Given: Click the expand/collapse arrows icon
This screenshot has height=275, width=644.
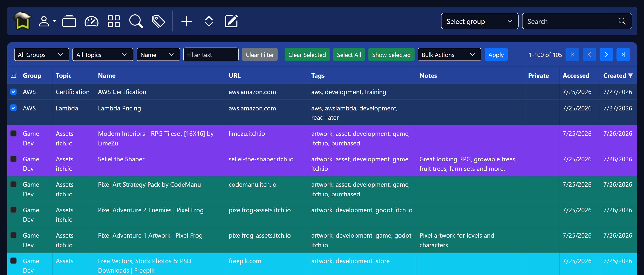Looking at the screenshot, I should [209, 21].
